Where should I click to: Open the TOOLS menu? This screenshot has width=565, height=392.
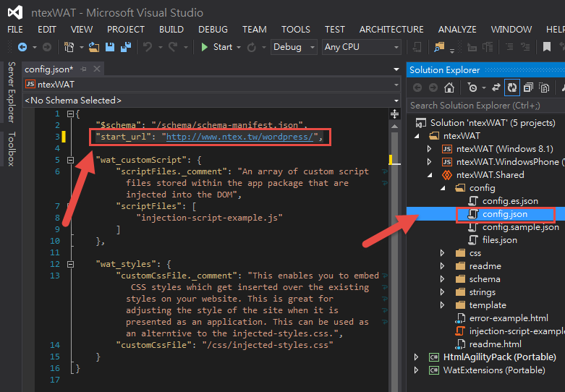click(x=296, y=29)
